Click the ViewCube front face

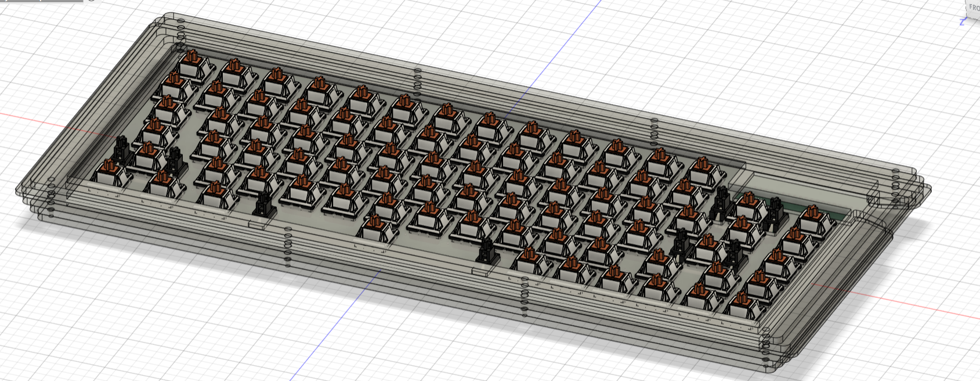tap(973, 7)
